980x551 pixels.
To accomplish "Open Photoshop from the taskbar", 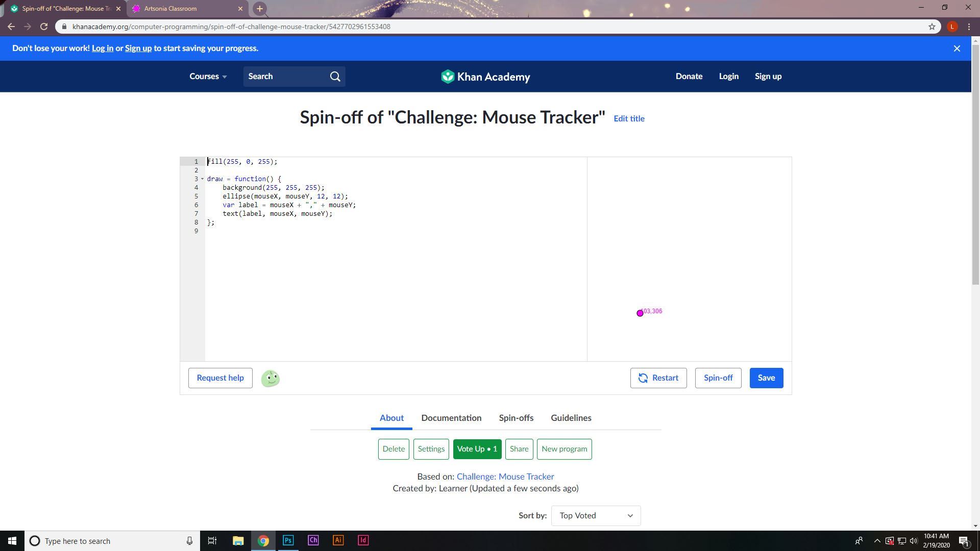I will 288,540.
